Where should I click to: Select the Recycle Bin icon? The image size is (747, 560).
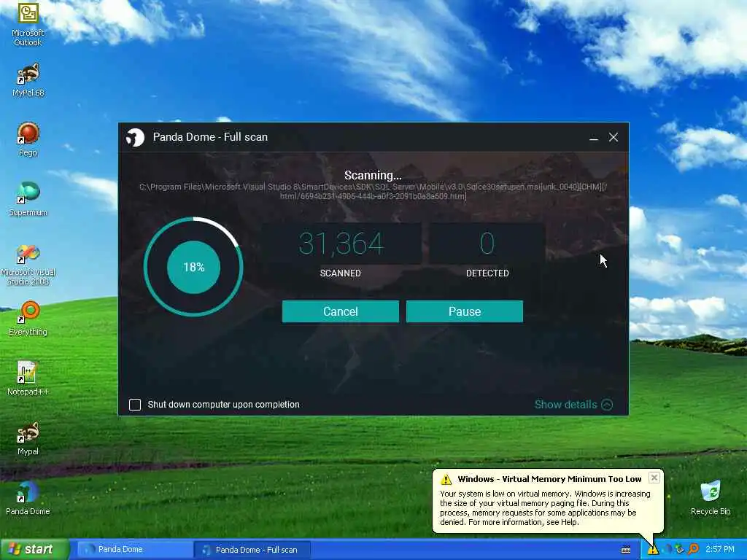pos(711,498)
